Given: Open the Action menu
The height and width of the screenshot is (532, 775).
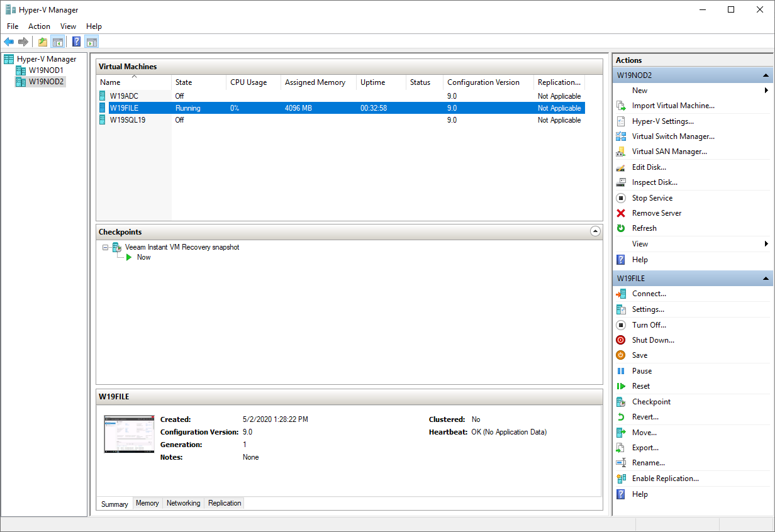Looking at the screenshot, I should 39,26.
